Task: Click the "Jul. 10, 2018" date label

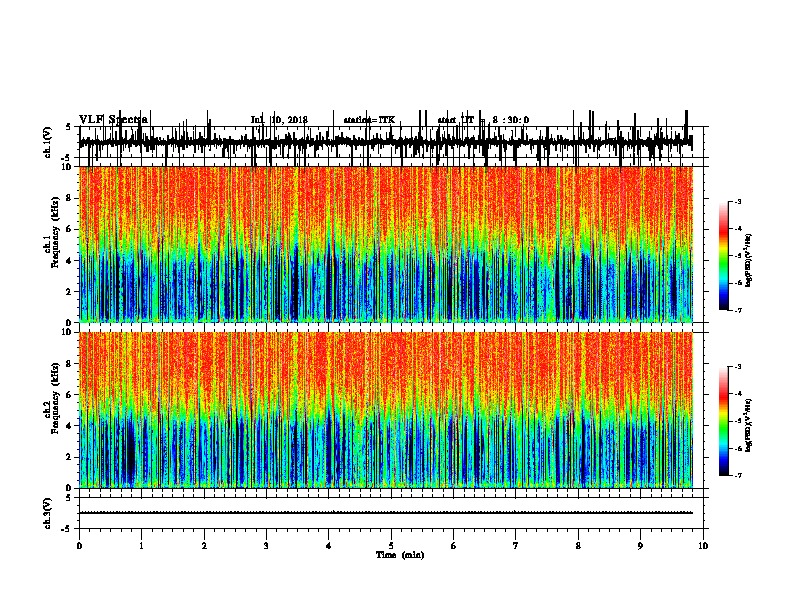Action: 279,120
